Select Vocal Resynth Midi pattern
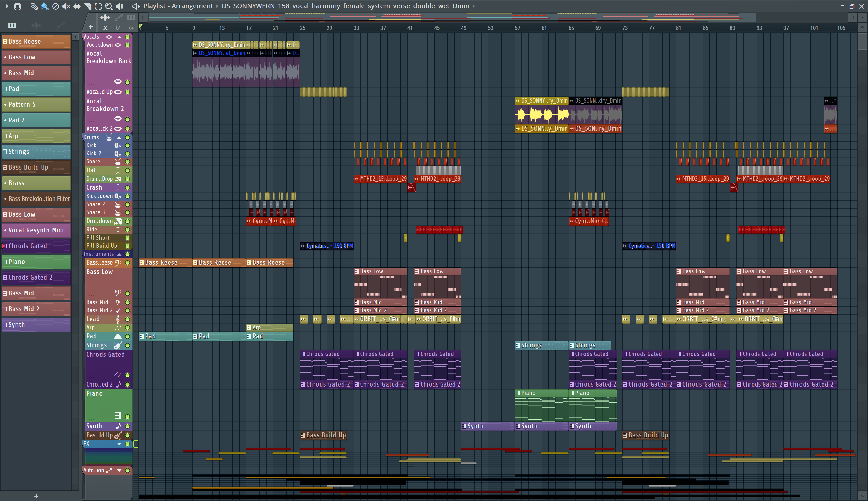Image resolution: width=868 pixels, height=501 pixels. (36, 230)
